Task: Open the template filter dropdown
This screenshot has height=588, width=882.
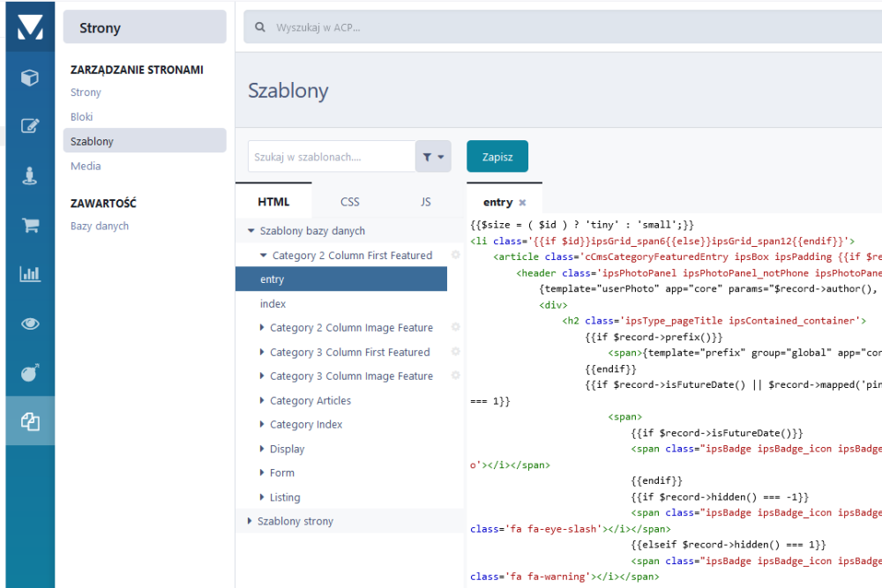Action: tap(433, 157)
